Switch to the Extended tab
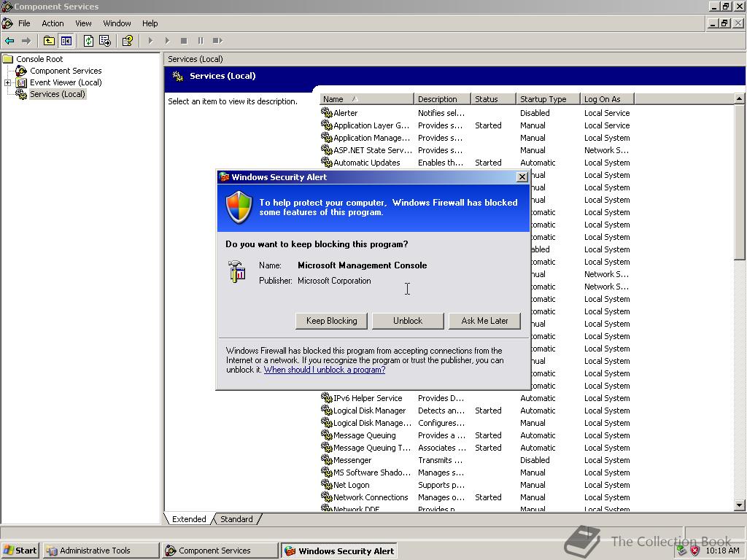Viewport: 747px width, 560px height. tap(189, 519)
